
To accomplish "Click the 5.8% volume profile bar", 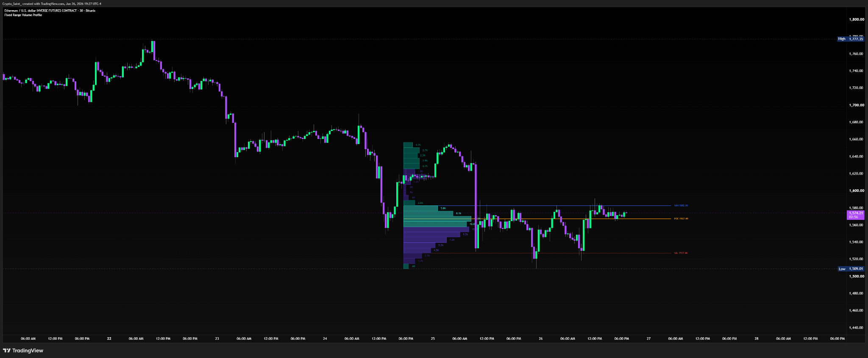I will [x=420, y=208].
